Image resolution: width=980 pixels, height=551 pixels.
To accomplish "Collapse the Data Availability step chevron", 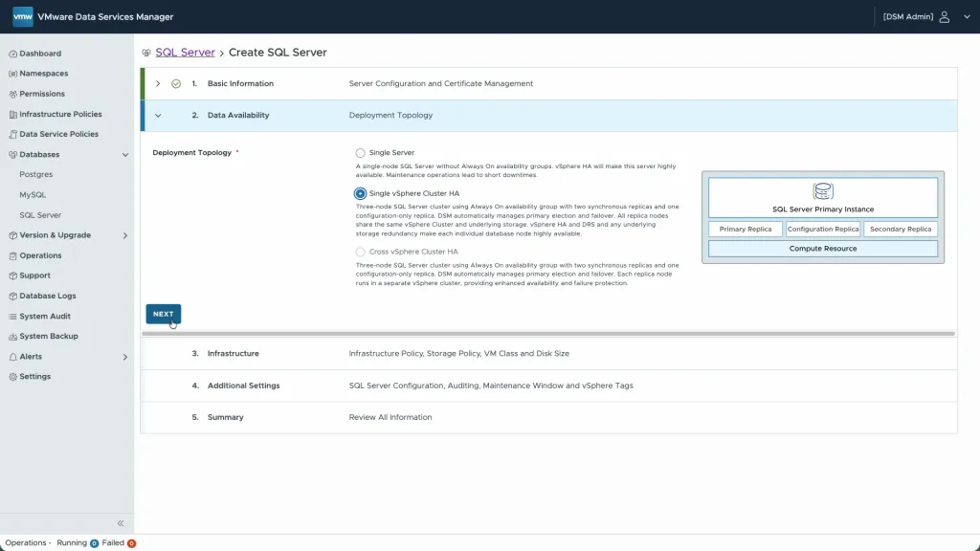I will coord(158,116).
